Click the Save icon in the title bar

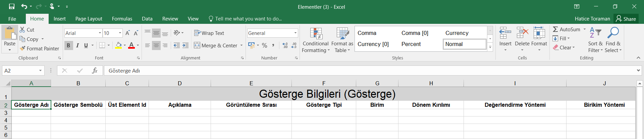[12, 6]
